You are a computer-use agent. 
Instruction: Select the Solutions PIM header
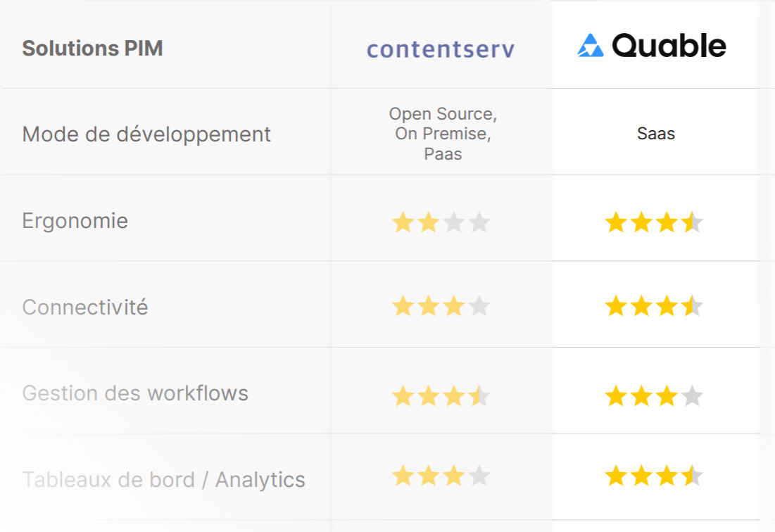click(x=92, y=49)
